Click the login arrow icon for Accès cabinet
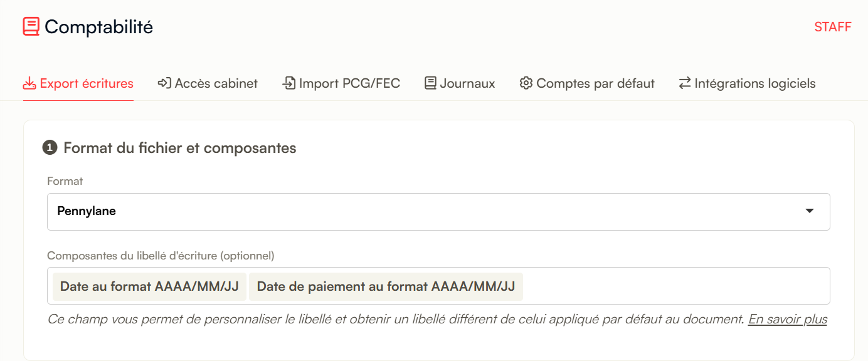This screenshot has width=868, height=361. (164, 83)
